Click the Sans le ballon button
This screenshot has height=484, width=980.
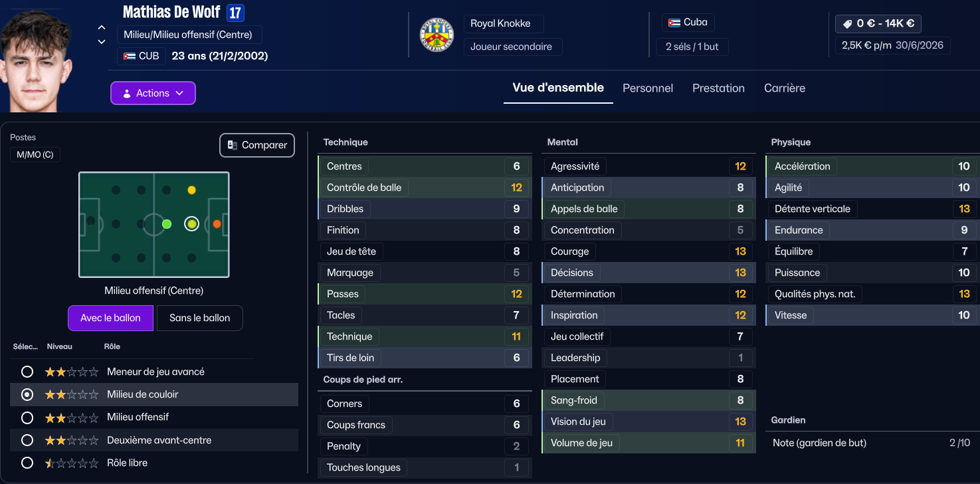199,318
